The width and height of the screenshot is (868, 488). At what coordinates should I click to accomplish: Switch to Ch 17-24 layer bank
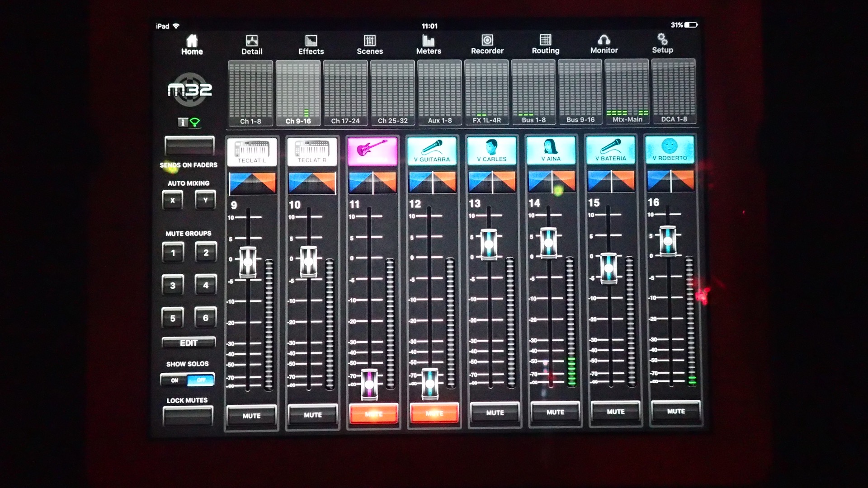click(x=345, y=93)
